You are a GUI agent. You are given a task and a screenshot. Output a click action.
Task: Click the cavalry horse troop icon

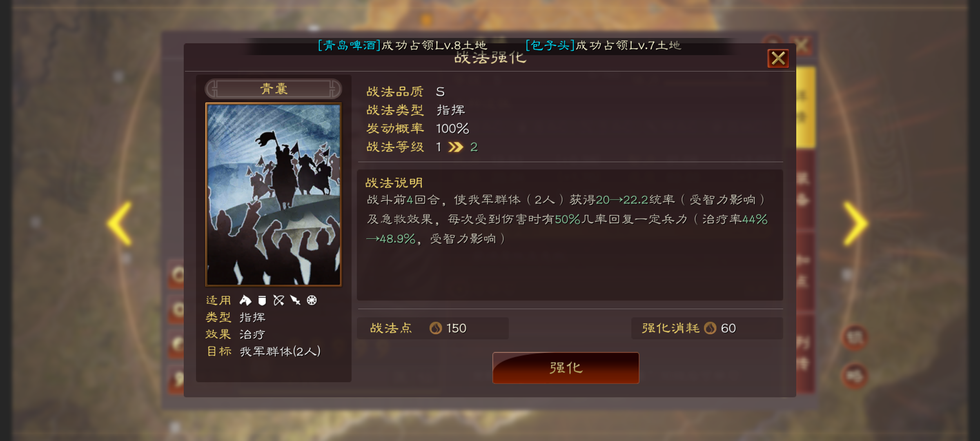[245, 301]
